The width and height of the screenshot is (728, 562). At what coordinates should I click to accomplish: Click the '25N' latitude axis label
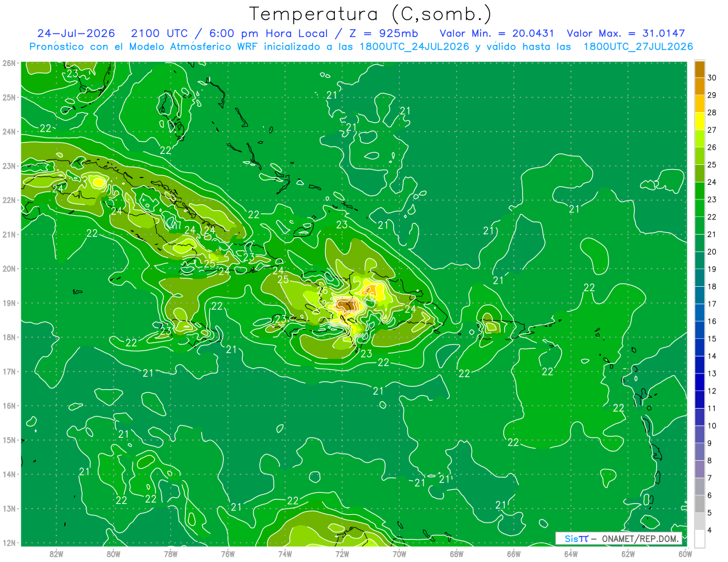9,98
